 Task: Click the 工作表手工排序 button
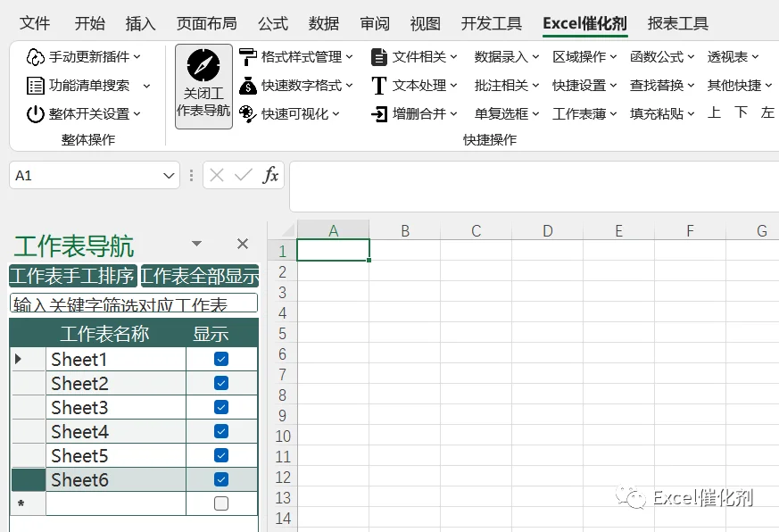click(x=72, y=276)
